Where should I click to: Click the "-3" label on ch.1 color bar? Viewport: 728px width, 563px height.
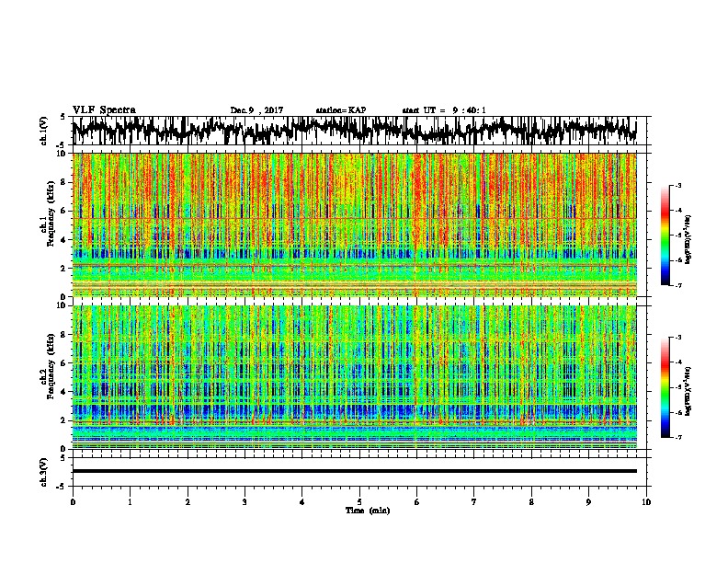pyautogui.click(x=678, y=185)
